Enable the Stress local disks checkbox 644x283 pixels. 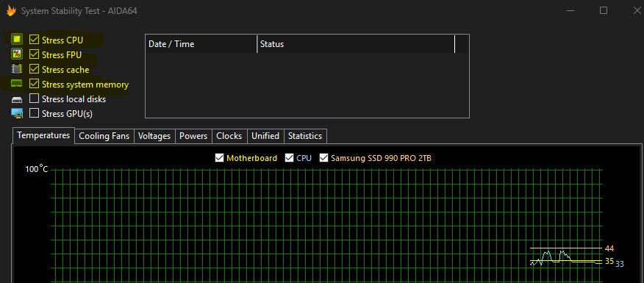[x=34, y=99]
